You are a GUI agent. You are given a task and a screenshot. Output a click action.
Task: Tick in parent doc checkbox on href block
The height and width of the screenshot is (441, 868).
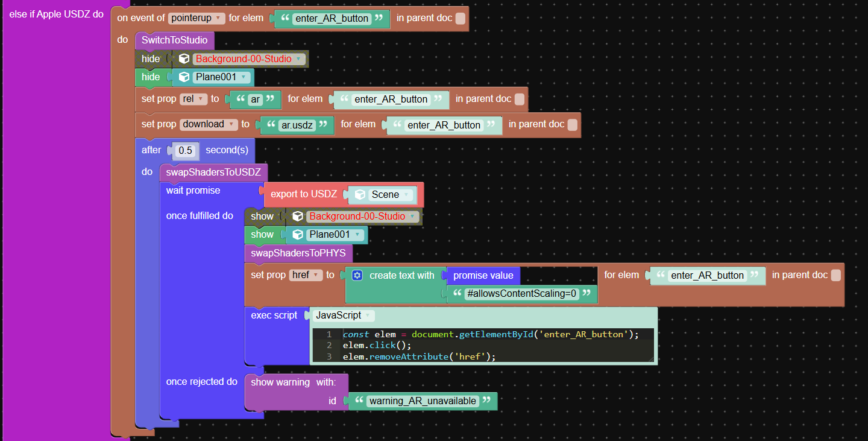click(x=835, y=275)
